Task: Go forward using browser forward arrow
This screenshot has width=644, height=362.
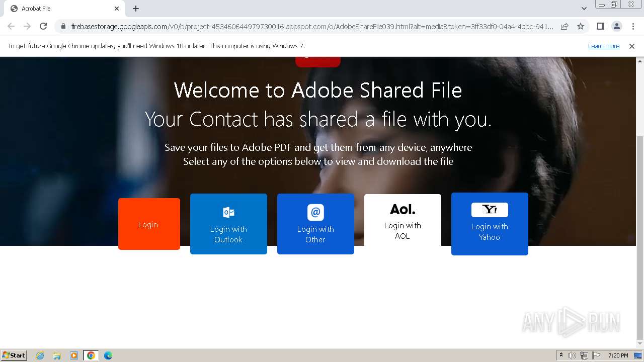Action: tap(27, 26)
